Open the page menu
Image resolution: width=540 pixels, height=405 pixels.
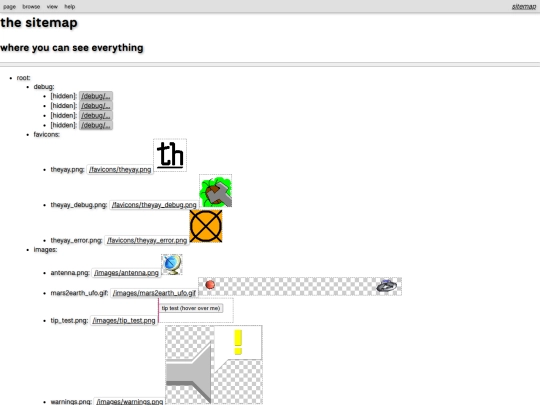pos(9,7)
